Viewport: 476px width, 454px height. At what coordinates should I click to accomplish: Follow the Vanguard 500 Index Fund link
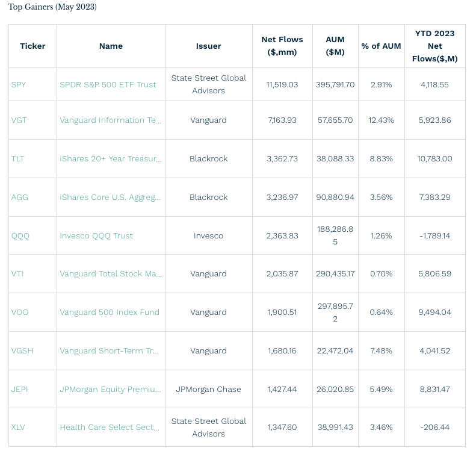pos(110,313)
